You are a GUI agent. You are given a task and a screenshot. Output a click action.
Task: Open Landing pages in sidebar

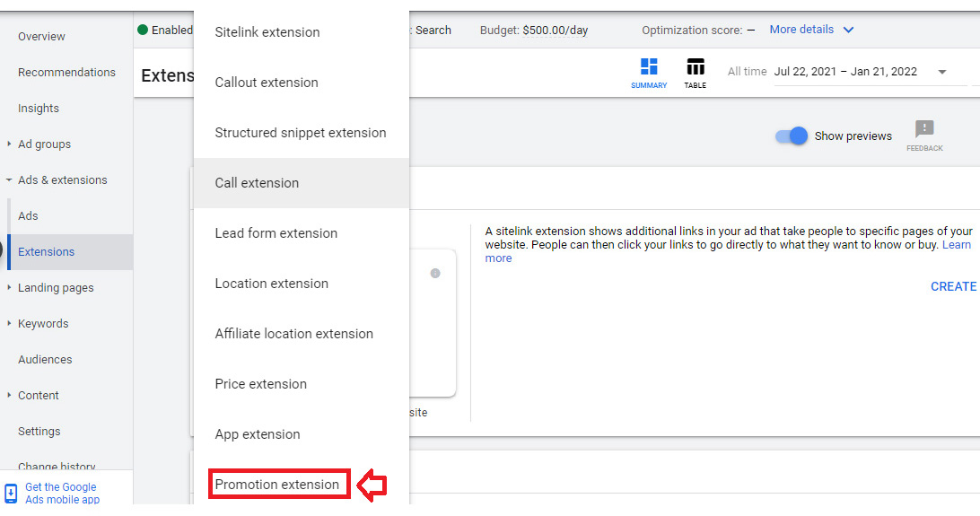pyautogui.click(x=56, y=288)
